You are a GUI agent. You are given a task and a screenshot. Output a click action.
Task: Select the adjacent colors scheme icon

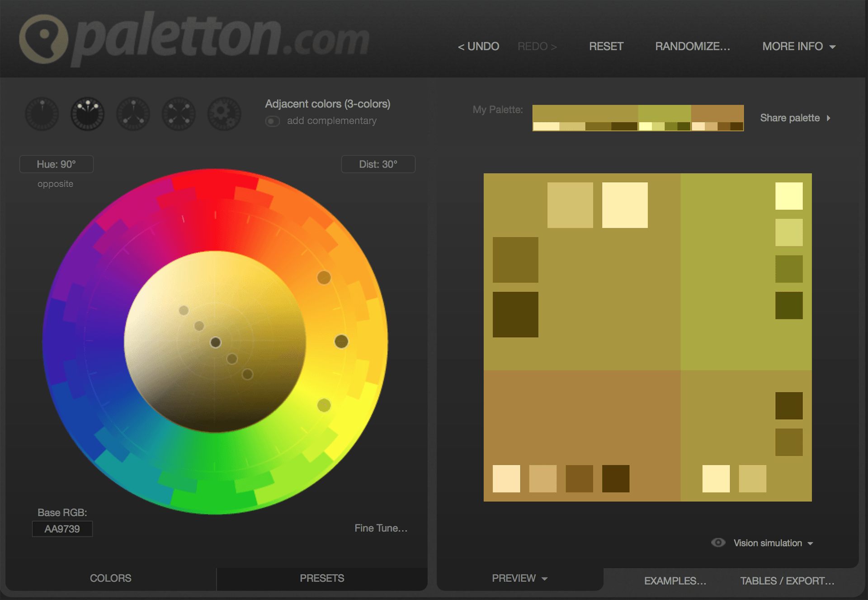coord(87,114)
